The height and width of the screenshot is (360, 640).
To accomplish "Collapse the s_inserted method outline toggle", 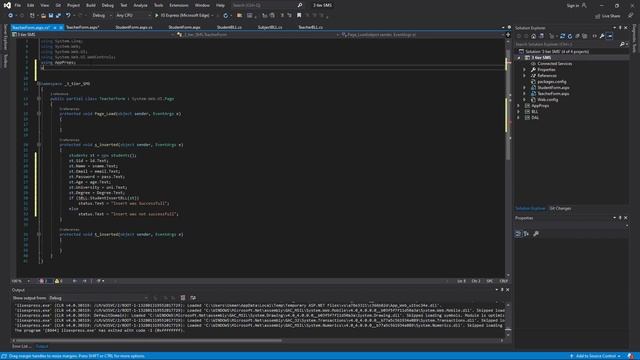I will coord(39,144).
